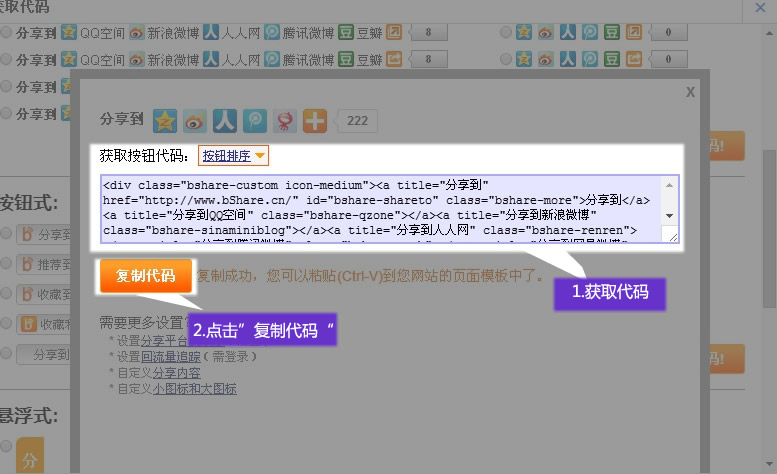Click the 复制代码 orange button
The image size is (777, 474).
tap(145, 276)
